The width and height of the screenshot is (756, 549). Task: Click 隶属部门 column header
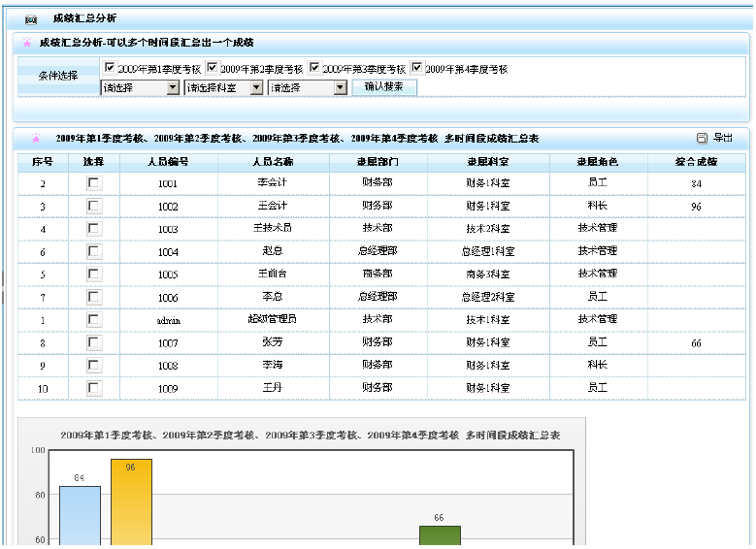378,162
